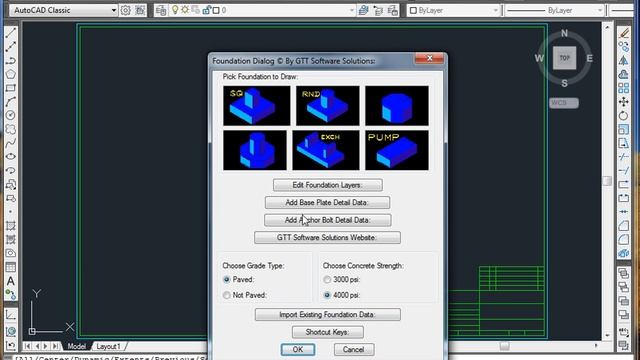Click the Shortcut Keys button
Image resolution: width=640 pixels, height=360 pixels.
coord(328,332)
